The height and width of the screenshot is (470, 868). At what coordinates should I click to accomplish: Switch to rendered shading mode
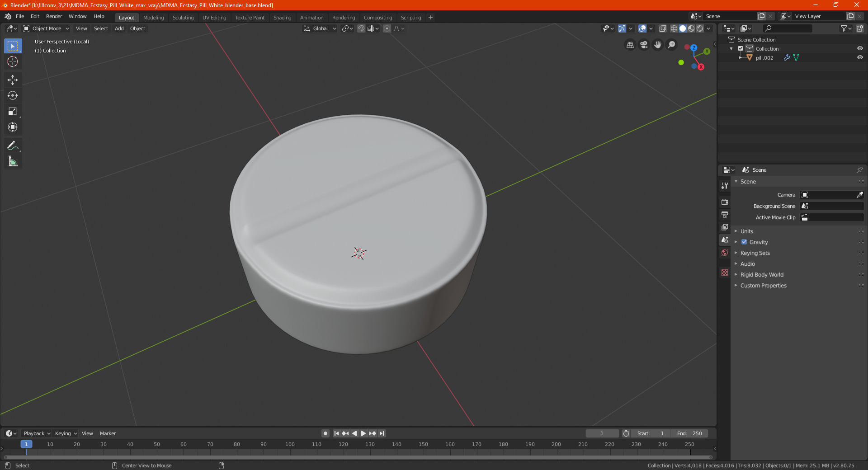[x=700, y=28]
